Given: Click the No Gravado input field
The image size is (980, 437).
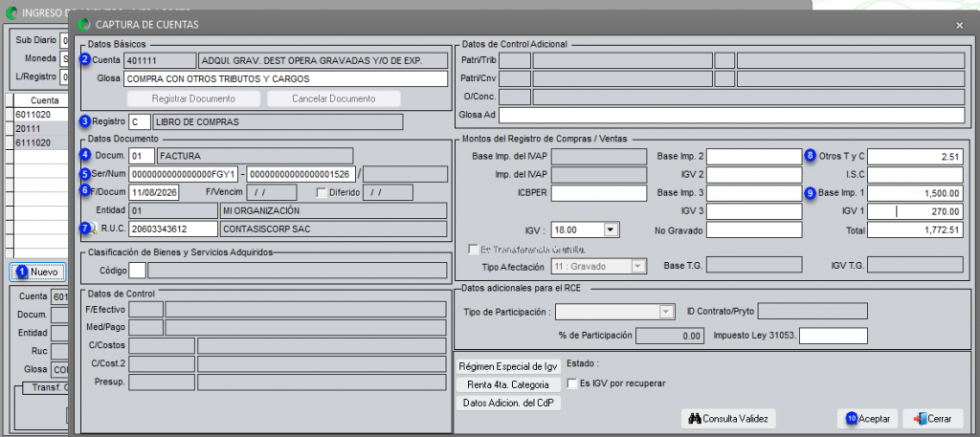Looking at the screenshot, I should tap(754, 230).
